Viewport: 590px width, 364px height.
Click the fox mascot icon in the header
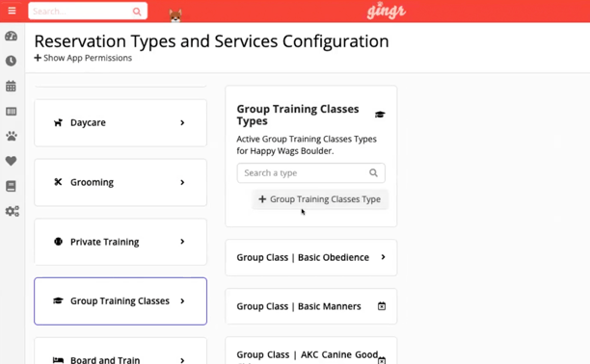coord(175,15)
